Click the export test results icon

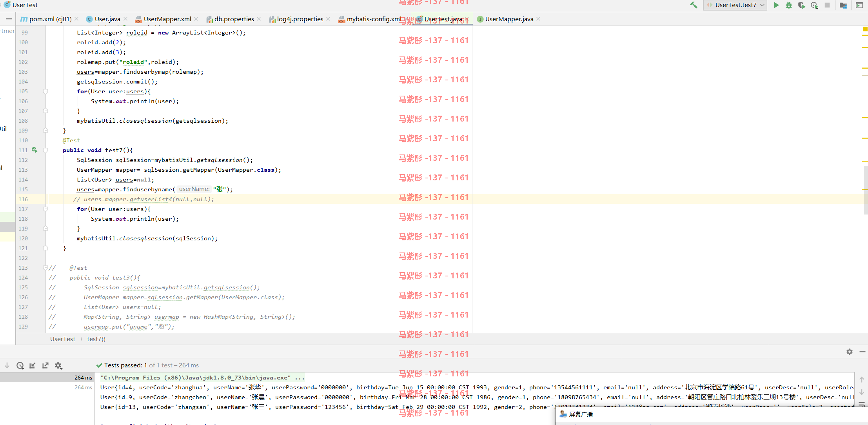pos(45,365)
